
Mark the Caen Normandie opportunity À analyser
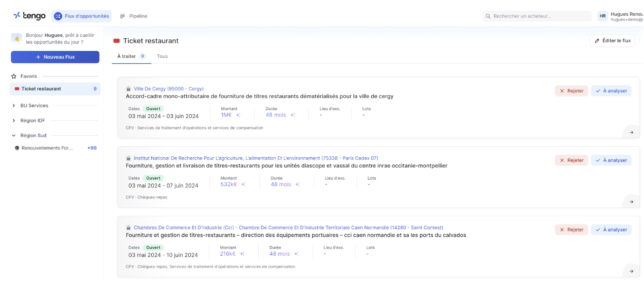[x=611, y=230]
